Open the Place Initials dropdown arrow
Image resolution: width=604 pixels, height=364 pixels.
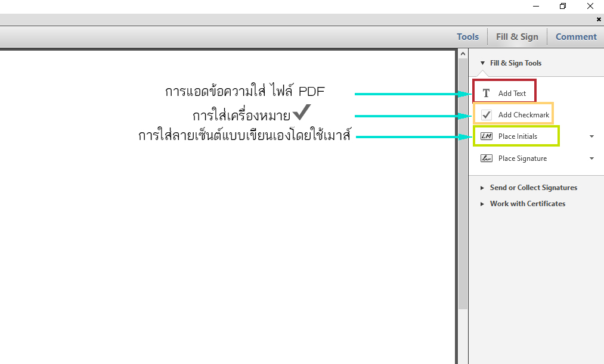coord(591,136)
